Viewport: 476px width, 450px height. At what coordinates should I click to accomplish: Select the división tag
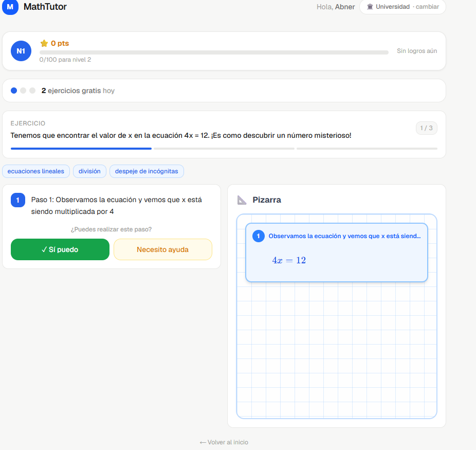point(89,171)
